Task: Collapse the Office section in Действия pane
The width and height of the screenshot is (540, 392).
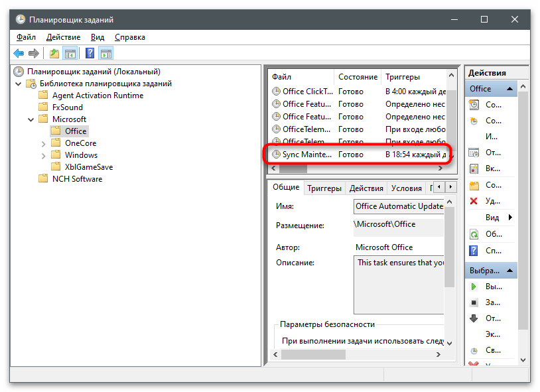Action: [x=510, y=89]
